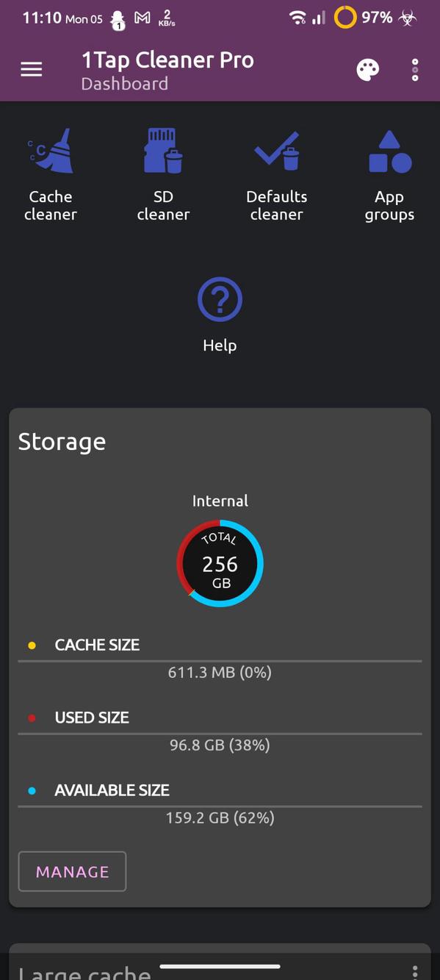Tap the Wi-Fi status bar icon
Viewport: 440px width, 980px height.
pos(297,17)
